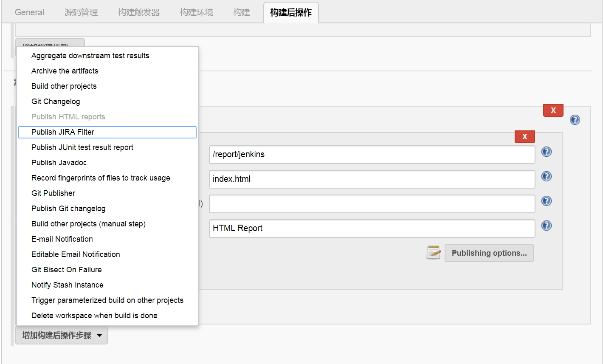Select the 构建后操作 tab
603x364 pixels.
coord(291,12)
